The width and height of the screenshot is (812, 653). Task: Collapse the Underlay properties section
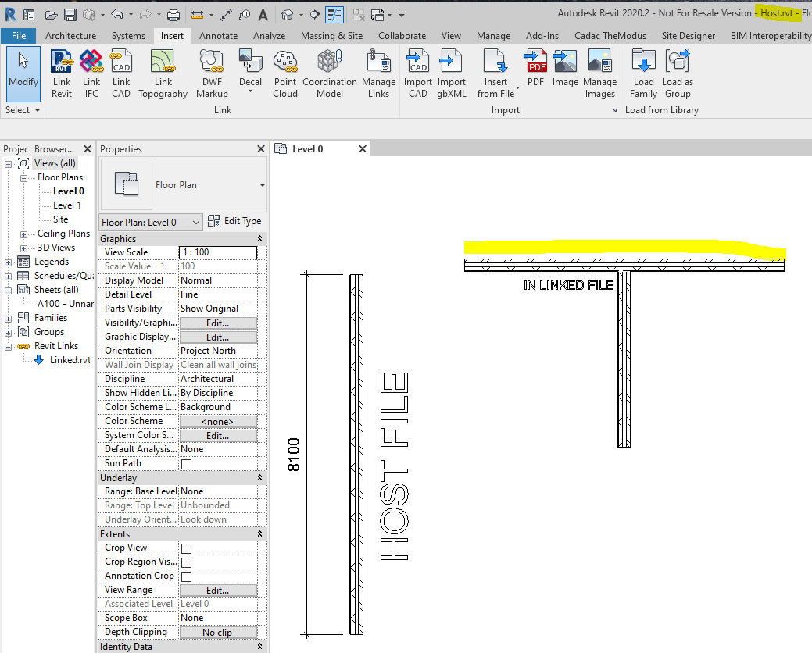(260, 477)
